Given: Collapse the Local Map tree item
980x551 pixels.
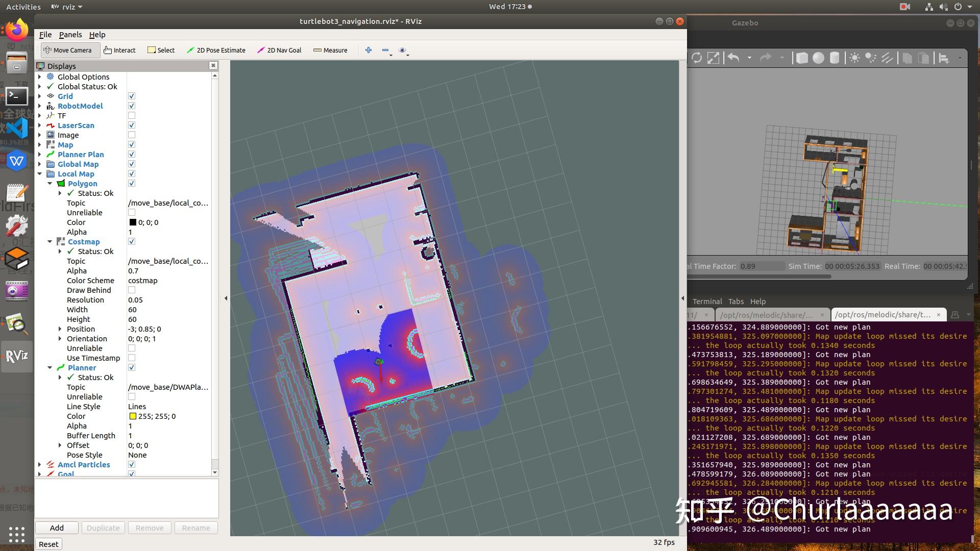Looking at the screenshot, I should point(40,174).
